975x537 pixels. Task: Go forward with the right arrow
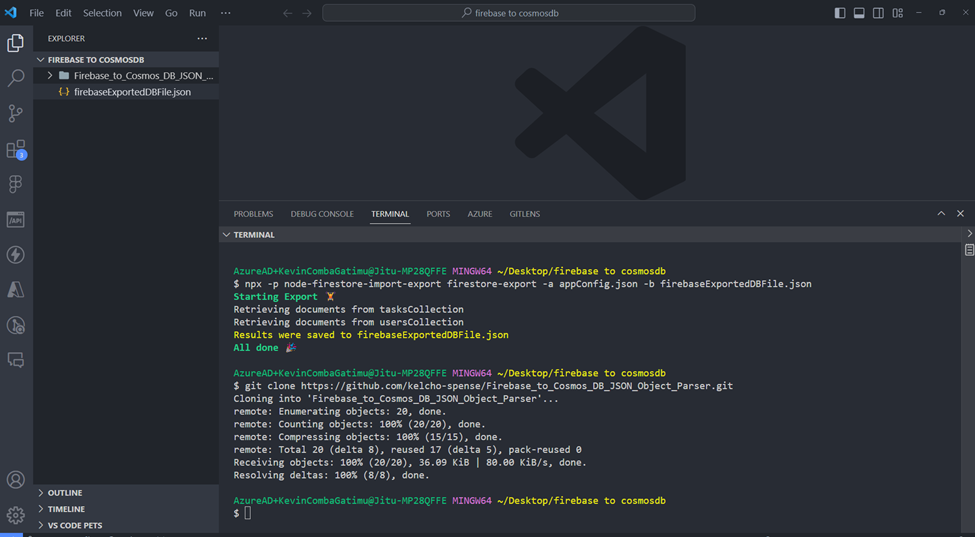(x=307, y=13)
